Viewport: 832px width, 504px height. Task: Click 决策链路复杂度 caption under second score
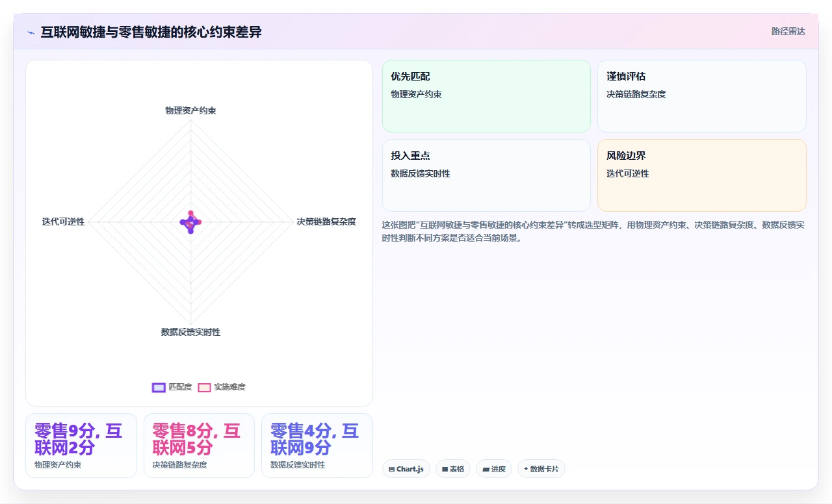click(x=179, y=465)
